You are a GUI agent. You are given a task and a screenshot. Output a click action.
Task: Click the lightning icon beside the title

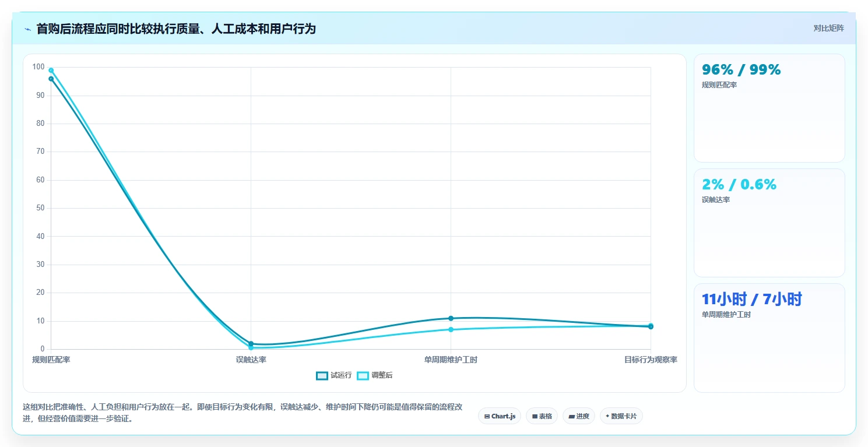click(x=27, y=29)
